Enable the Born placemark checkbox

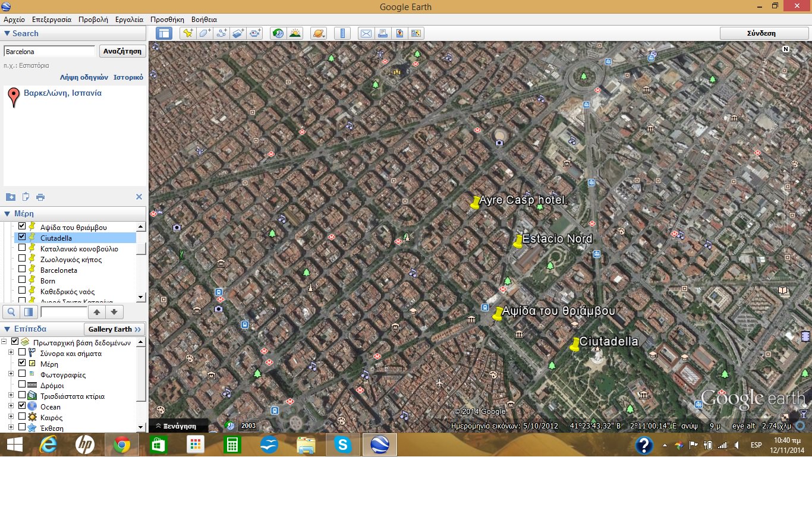(x=22, y=279)
